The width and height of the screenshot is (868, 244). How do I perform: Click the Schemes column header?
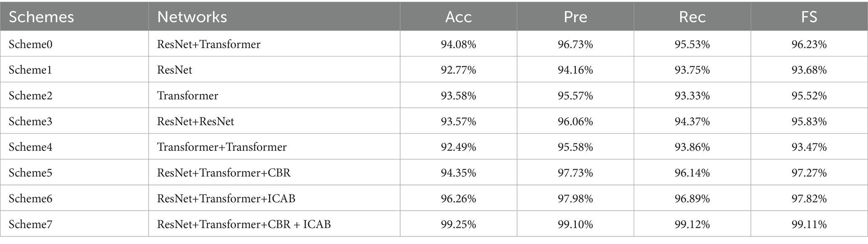(x=41, y=17)
